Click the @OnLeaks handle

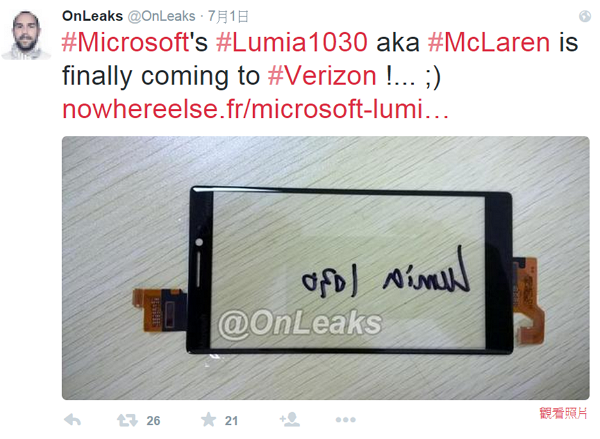[161, 16]
